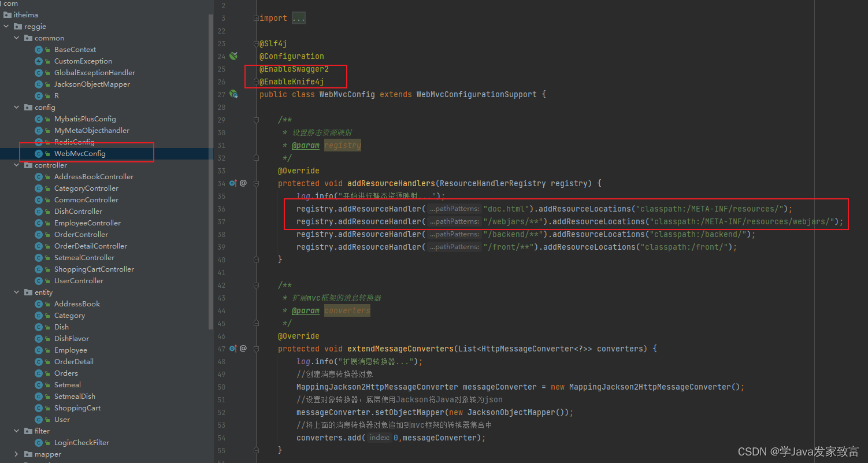This screenshot has width=868, height=463.
Task: Open AddressBookController file
Action: coord(94,177)
